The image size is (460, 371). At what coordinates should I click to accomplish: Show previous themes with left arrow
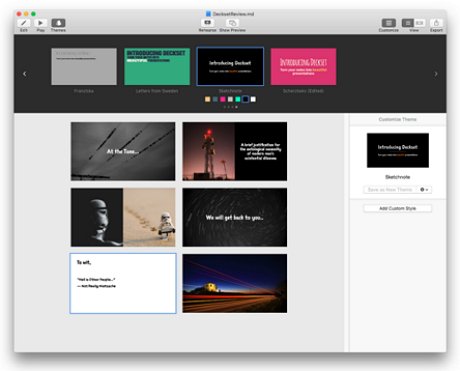tap(25, 74)
